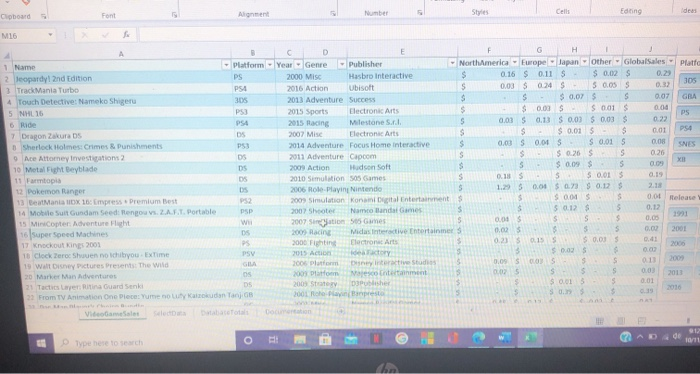700x374 pixels.
Task: Open the Japan column filter dropdown
Action: click(584, 62)
